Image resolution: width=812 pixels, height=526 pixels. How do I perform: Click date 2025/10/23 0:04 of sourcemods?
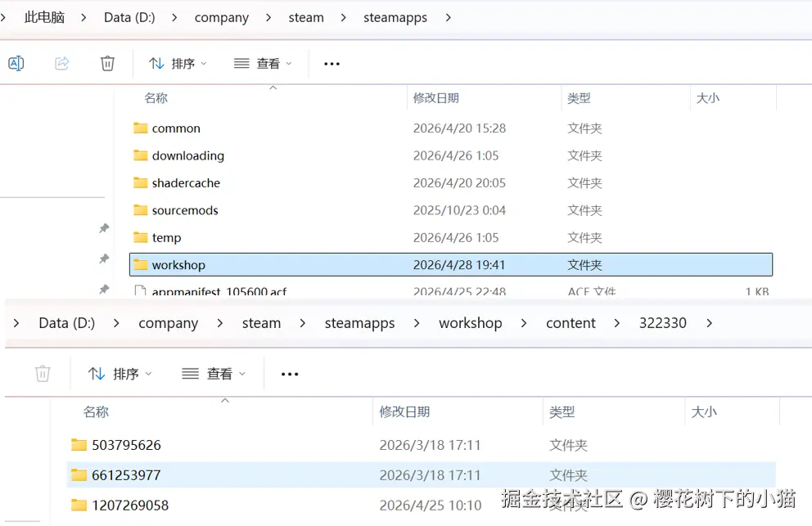coord(459,210)
